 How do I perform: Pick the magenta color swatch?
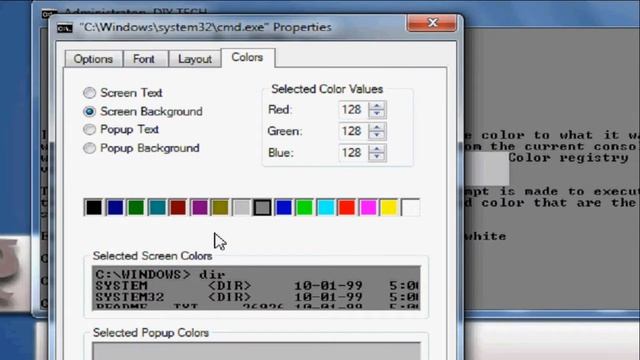(368, 207)
